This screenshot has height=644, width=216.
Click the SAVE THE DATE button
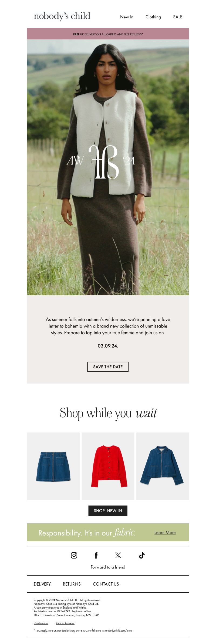[108, 367]
